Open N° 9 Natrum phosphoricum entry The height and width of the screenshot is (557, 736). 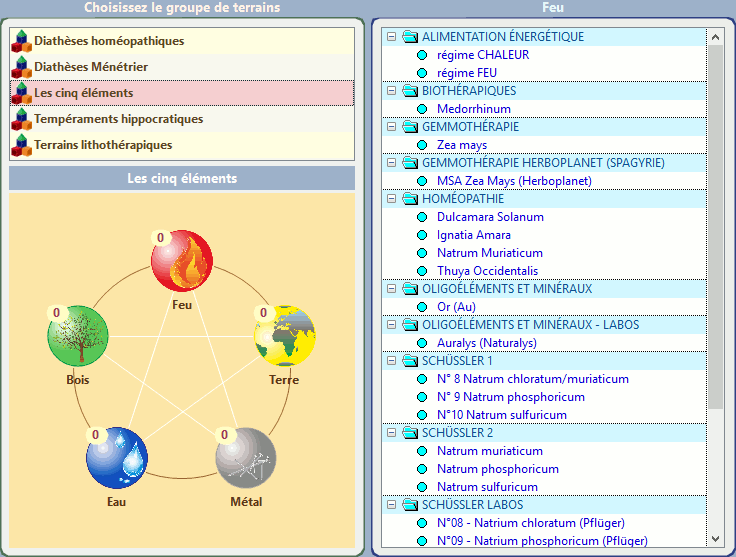click(x=511, y=397)
